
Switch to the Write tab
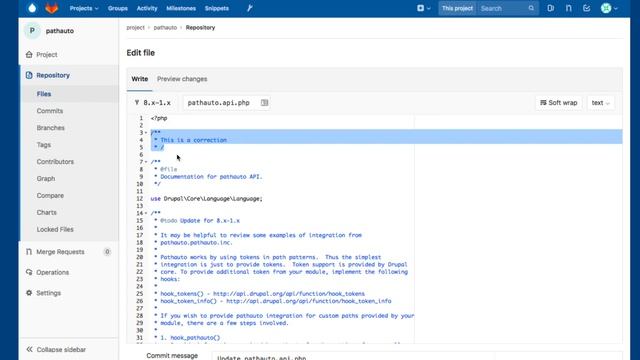(x=140, y=79)
